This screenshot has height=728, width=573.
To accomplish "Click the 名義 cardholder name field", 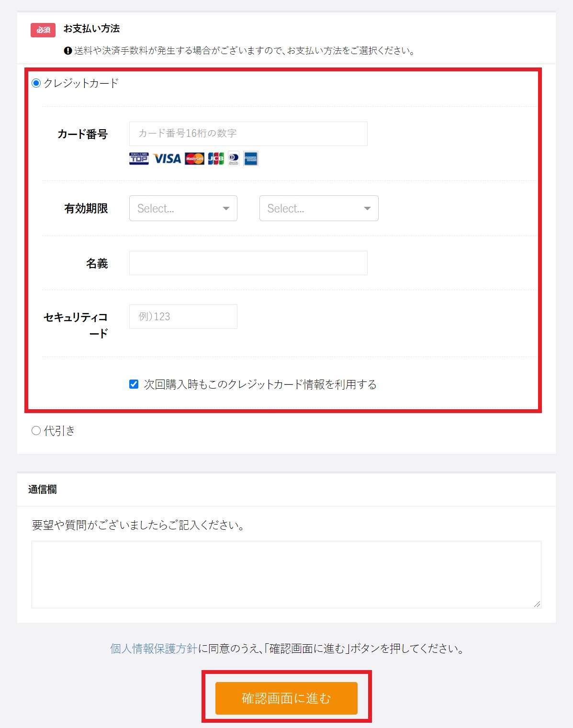I will tap(248, 263).
